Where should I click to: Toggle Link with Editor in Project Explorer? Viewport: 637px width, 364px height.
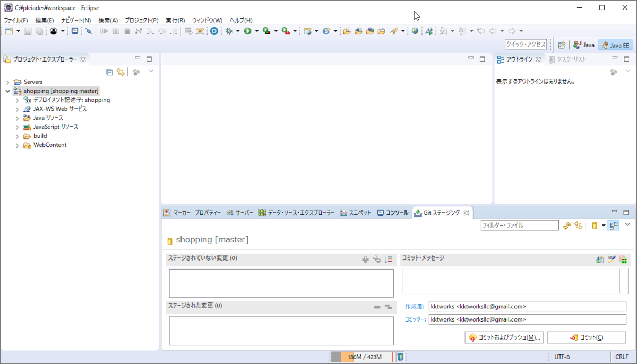120,72
